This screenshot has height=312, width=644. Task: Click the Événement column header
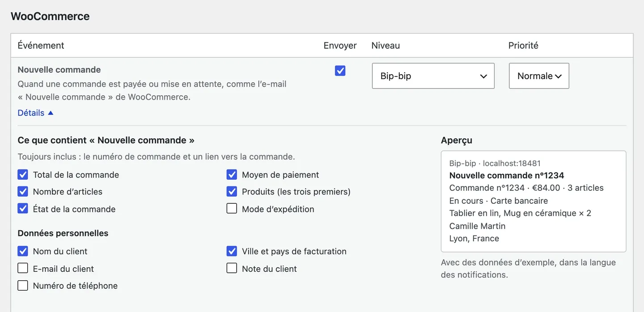[41, 46]
